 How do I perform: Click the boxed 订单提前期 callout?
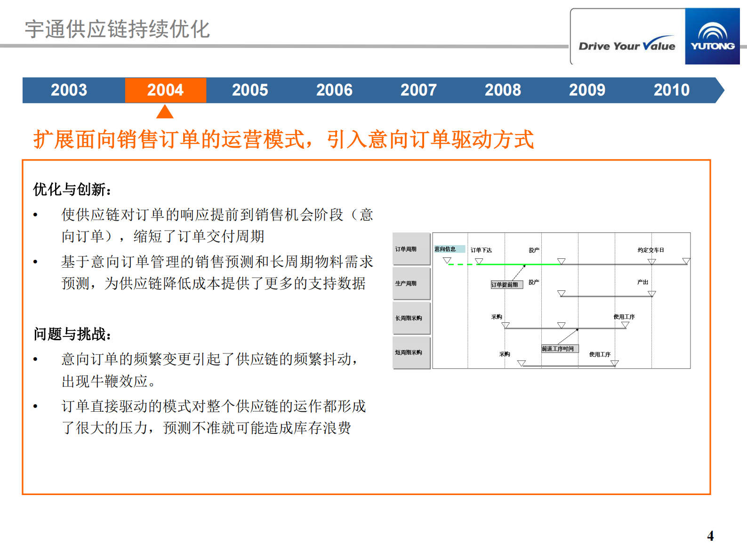(x=506, y=285)
